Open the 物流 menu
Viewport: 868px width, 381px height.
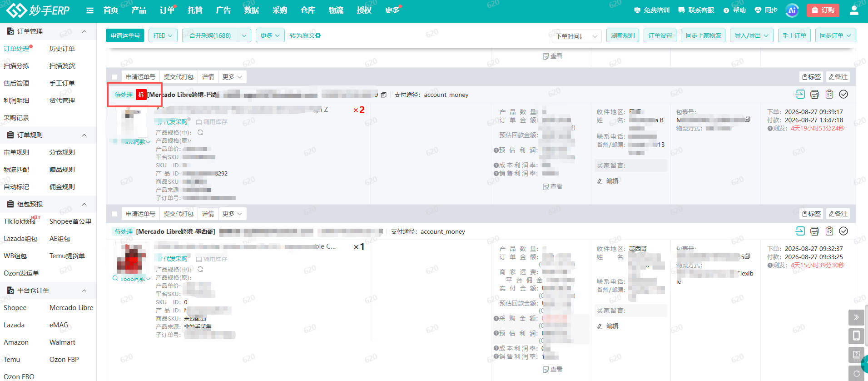(336, 10)
